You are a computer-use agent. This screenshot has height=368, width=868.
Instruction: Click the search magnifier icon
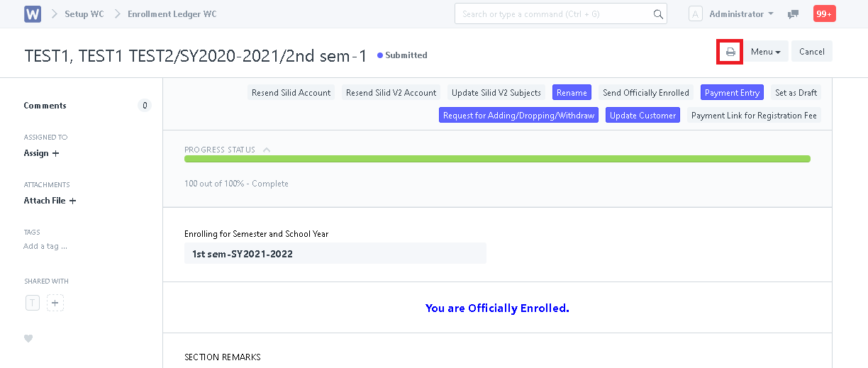[658, 14]
